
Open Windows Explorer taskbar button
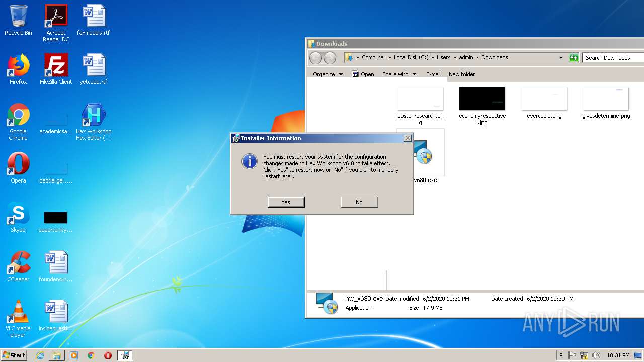point(57,355)
